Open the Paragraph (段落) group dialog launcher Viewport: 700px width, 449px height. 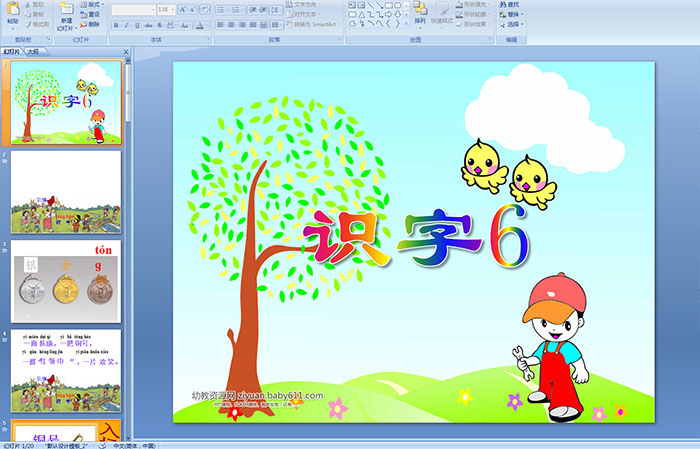pyautogui.click(x=340, y=40)
